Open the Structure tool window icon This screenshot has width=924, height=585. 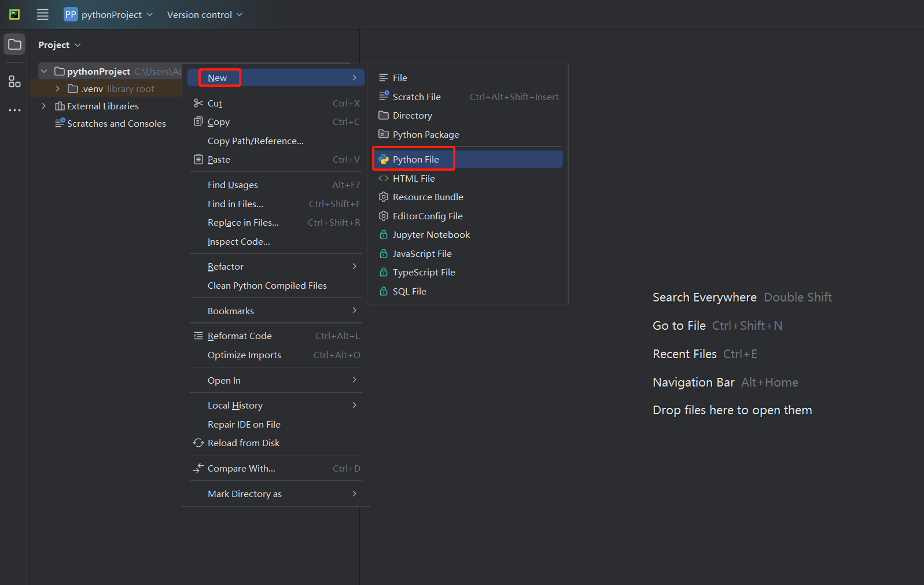(14, 82)
